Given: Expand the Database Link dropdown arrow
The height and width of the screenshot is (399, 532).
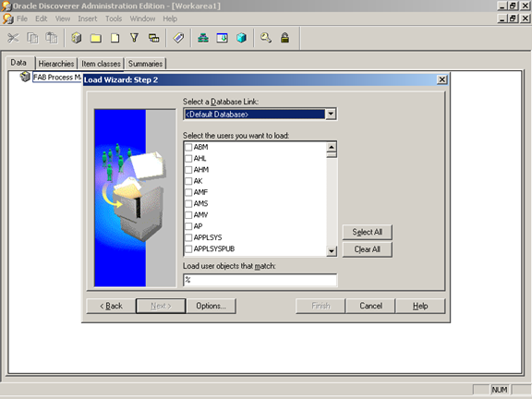Looking at the screenshot, I should point(331,115).
